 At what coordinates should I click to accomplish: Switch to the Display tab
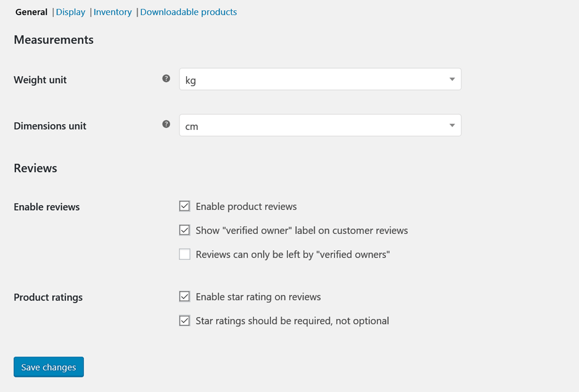pyautogui.click(x=71, y=12)
